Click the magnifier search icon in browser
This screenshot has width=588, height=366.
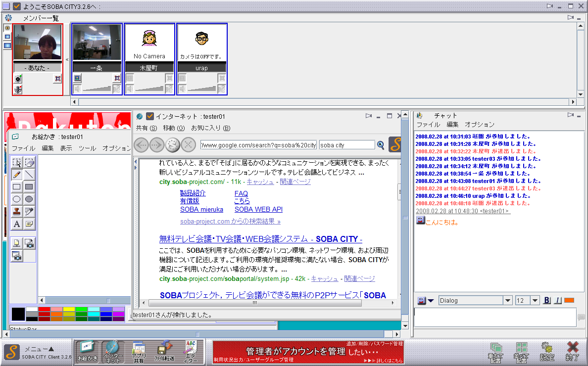[x=381, y=145]
